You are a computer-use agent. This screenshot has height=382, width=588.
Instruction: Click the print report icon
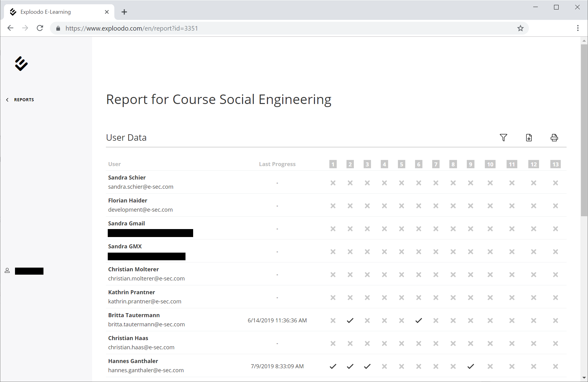point(554,138)
